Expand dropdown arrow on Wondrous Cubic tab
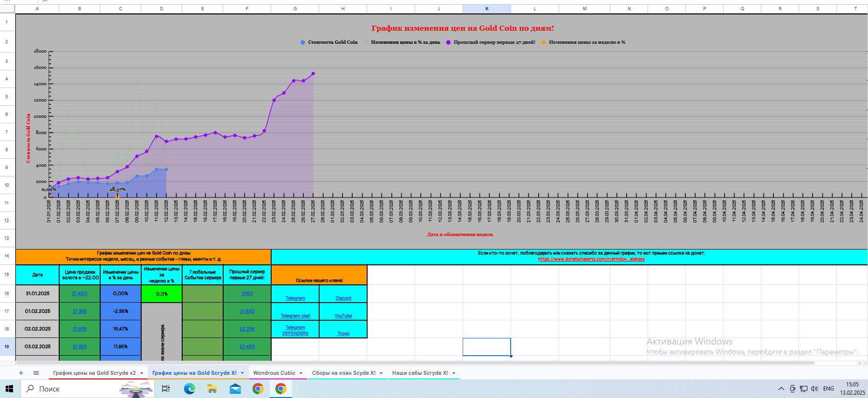 pyautogui.click(x=301, y=373)
